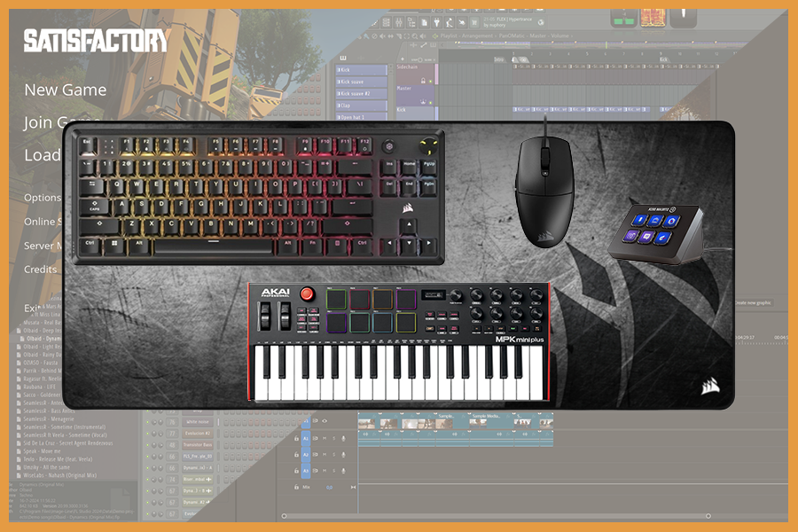The height and width of the screenshot is (532, 798).
Task: Open file Tevlo - Release Me (feat. Veela)
Action: 56,459
